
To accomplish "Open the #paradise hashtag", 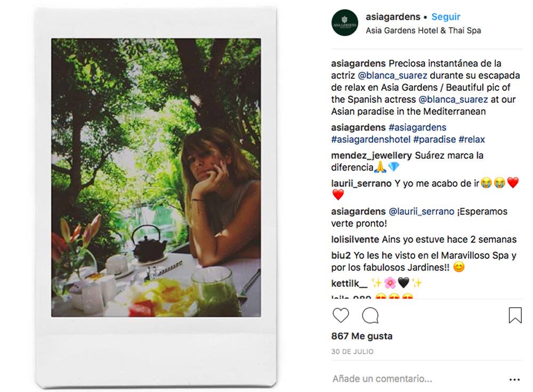I will coord(434,140).
